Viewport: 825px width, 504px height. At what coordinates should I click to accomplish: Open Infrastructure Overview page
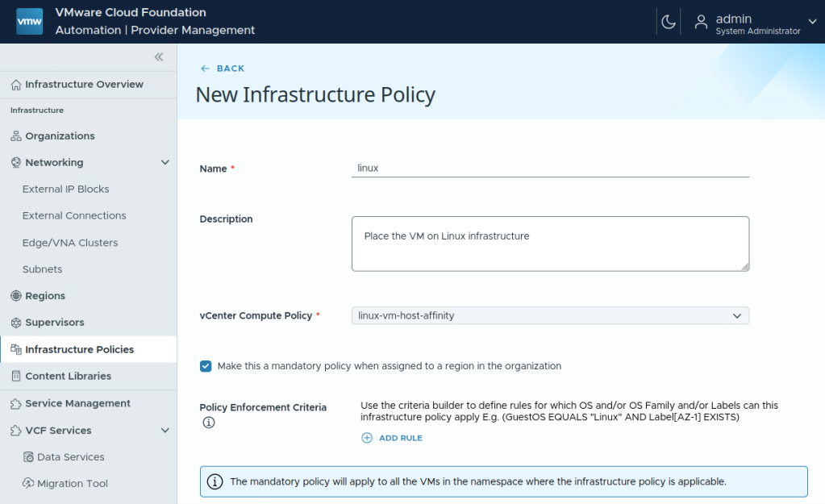click(84, 84)
